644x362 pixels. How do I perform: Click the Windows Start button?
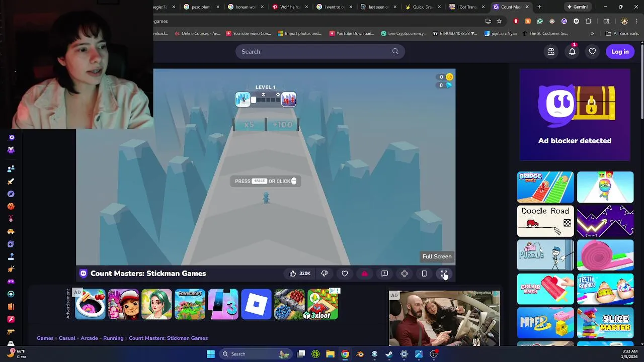coord(211,354)
